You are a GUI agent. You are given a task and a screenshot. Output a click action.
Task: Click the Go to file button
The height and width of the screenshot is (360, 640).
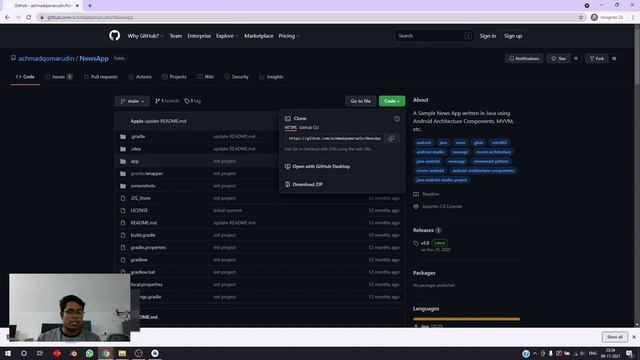tap(360, 101)
